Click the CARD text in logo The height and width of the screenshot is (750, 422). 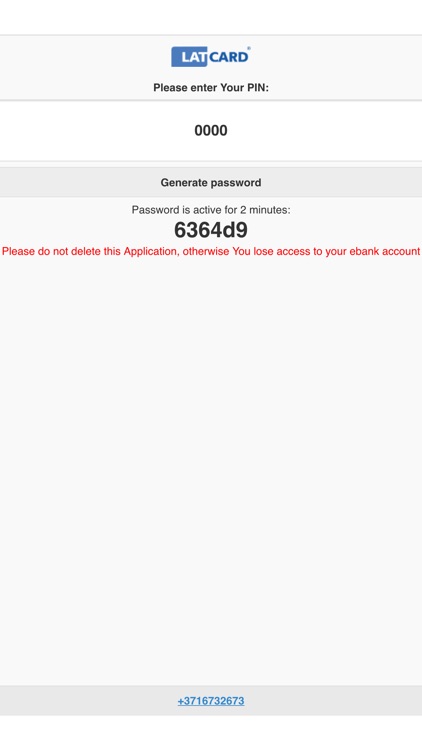(x=229, y=57)
